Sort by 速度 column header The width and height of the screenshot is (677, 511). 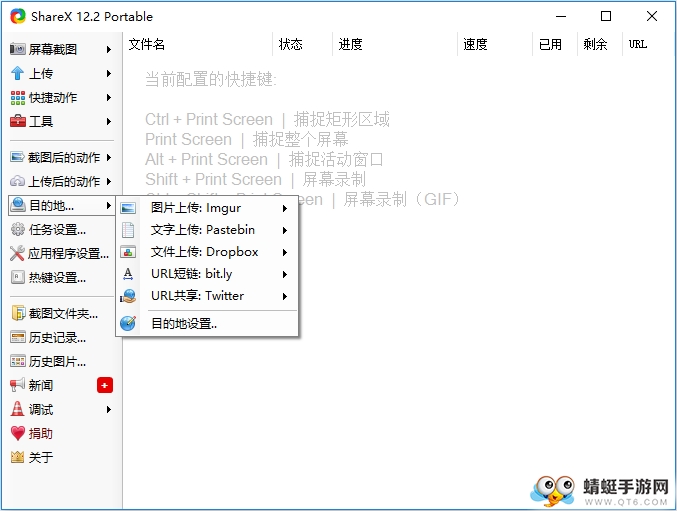pos(495,44)
